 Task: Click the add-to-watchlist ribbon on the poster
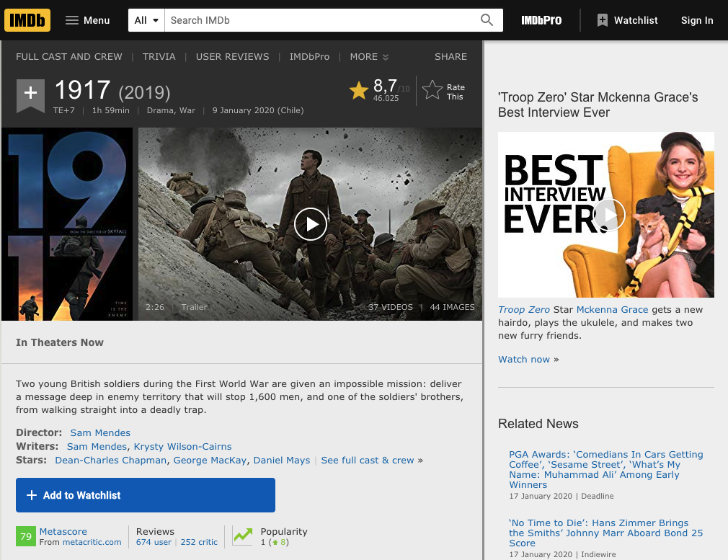[x=30, y=93]
